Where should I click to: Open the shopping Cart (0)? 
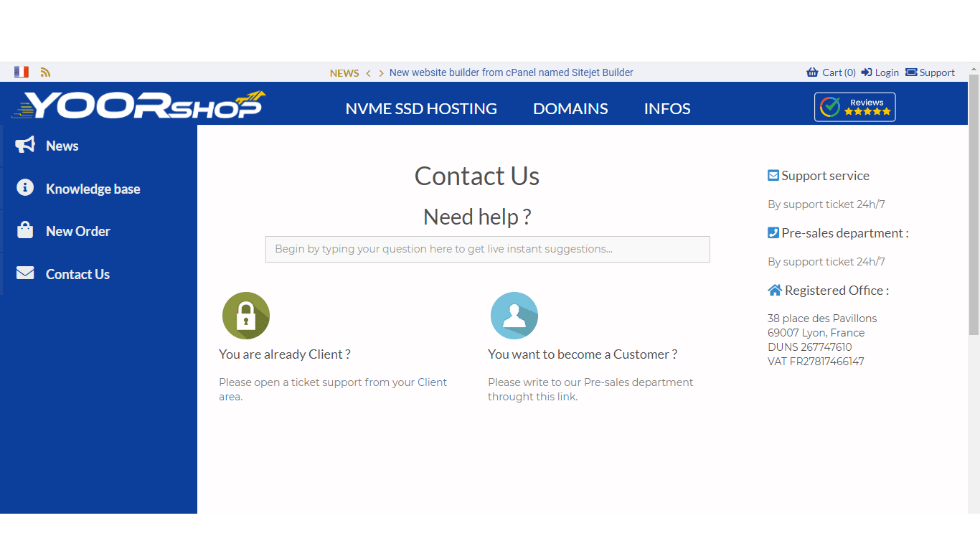pyautogui.click(x=839, y=72)
